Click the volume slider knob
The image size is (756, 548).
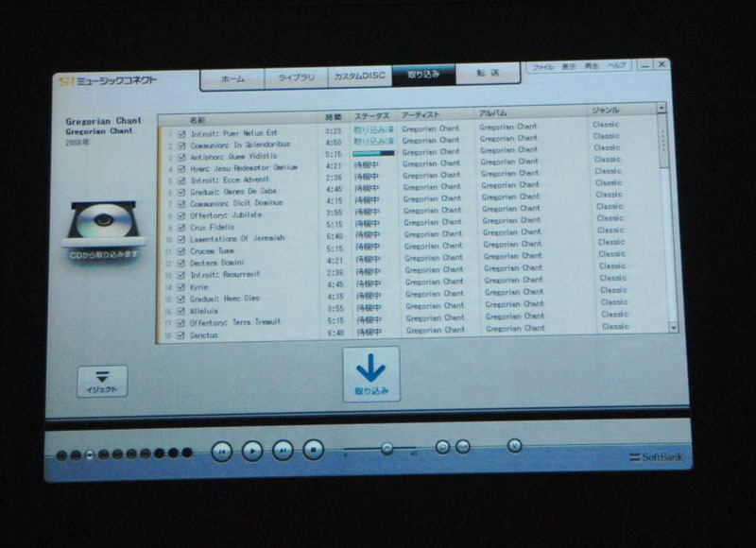(387, 448)
